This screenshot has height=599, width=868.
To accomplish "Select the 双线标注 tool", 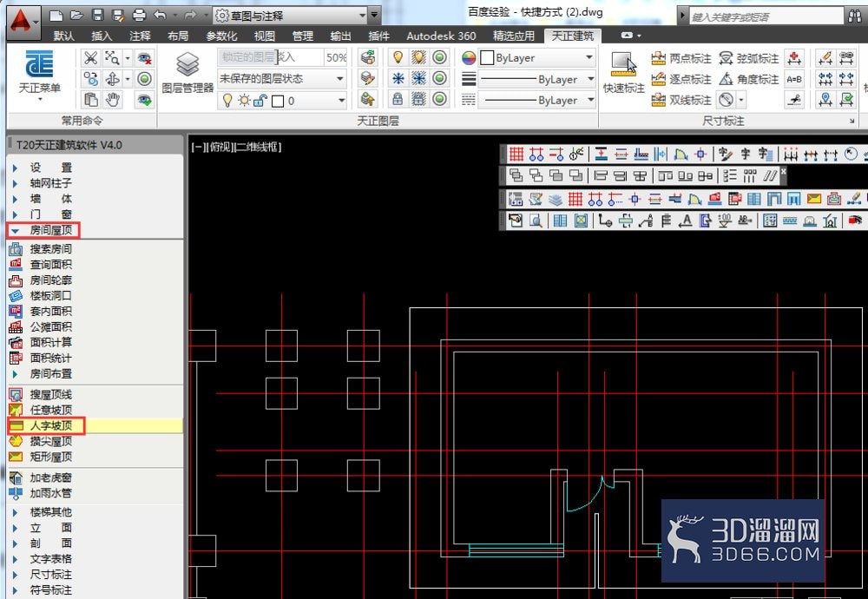I will point(681,100).
